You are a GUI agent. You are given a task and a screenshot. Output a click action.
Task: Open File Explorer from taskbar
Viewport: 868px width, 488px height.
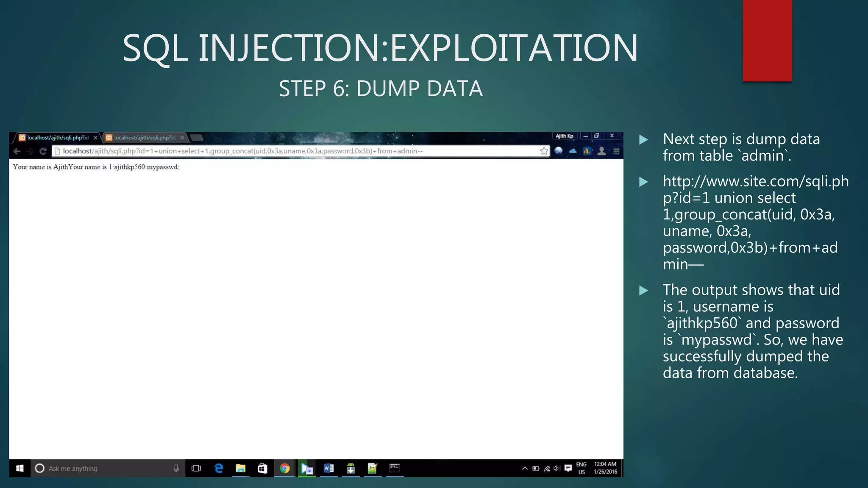[x=240, y=468]
